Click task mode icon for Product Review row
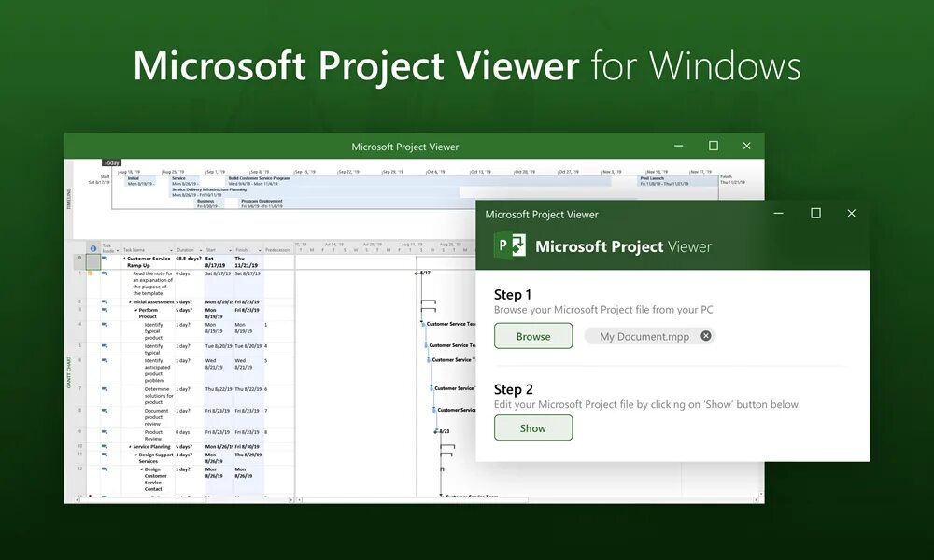The width and height of the screenshot is (934, 560). pyautogui.click(x=105, y=432)
